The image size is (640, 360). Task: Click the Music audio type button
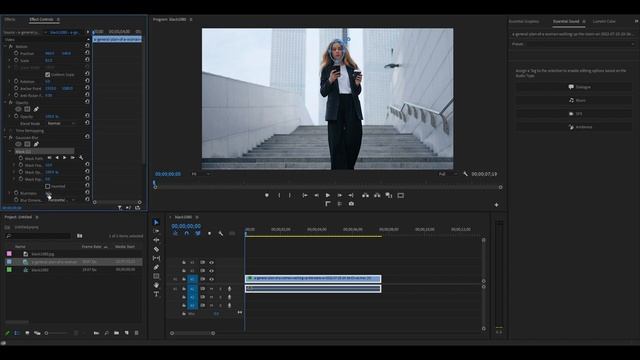coord(574,100)
